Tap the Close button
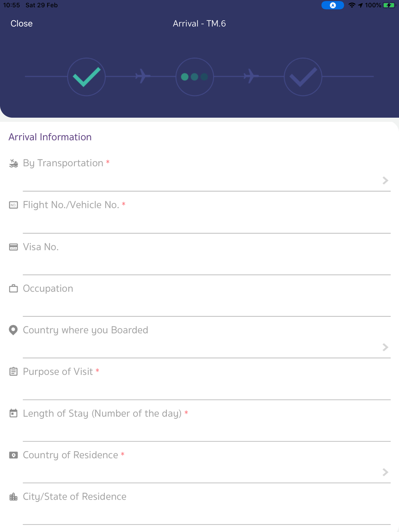The height and width of the screenshot is (532, 399). coord(22,24)
